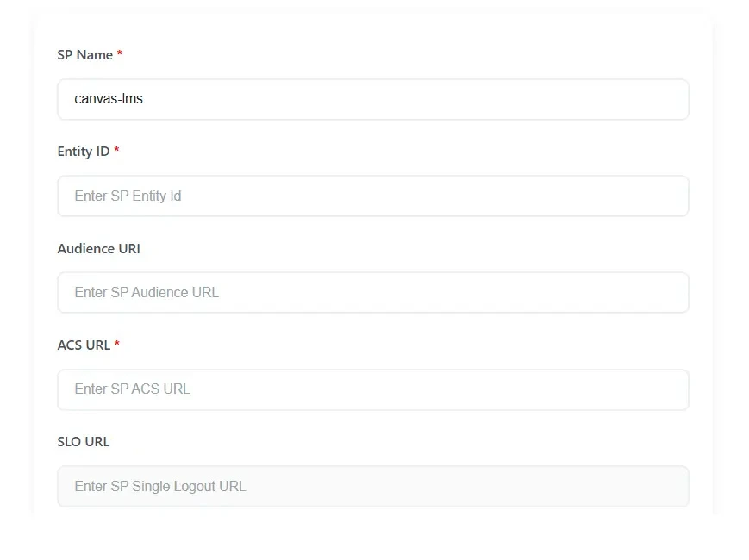The width and height of the screenshot is (749, 560).
Task: Select the canvas-lms text value
Action: pyautogui.click(x=108, y=99)
